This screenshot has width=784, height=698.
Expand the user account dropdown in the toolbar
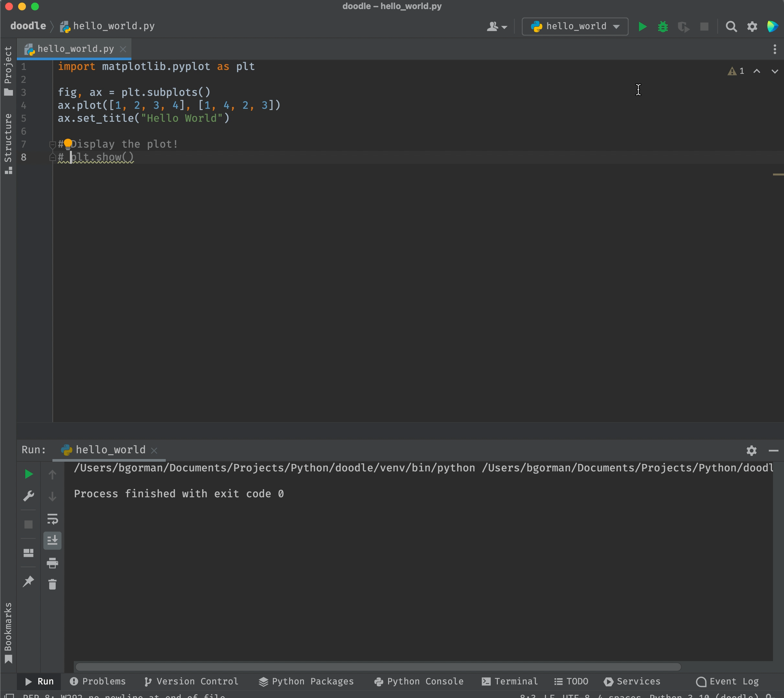pos(497,27)
